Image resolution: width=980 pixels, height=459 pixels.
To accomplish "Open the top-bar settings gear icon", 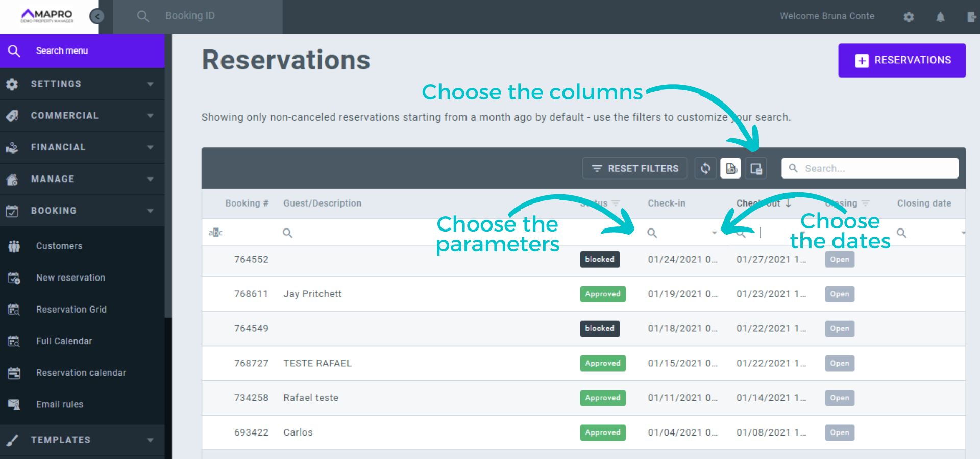I will click(x=909, y=17).
